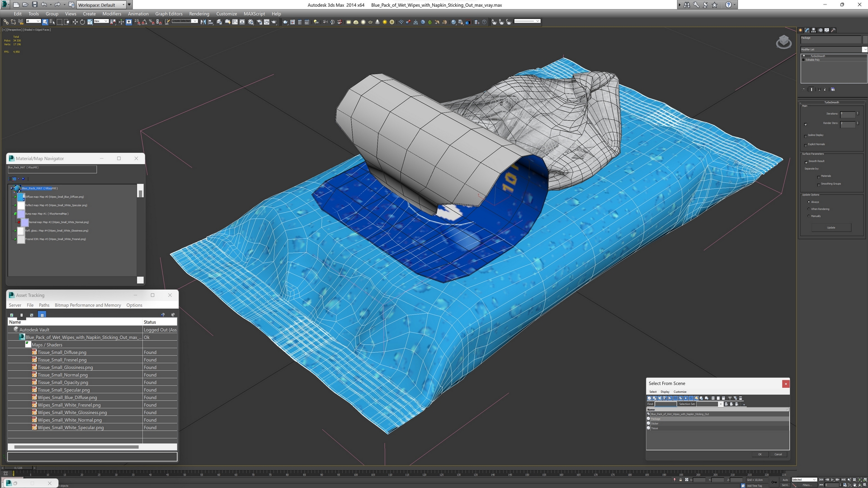Click the key Filters... button
The image size is (868, 488).
tap(807, 485)
